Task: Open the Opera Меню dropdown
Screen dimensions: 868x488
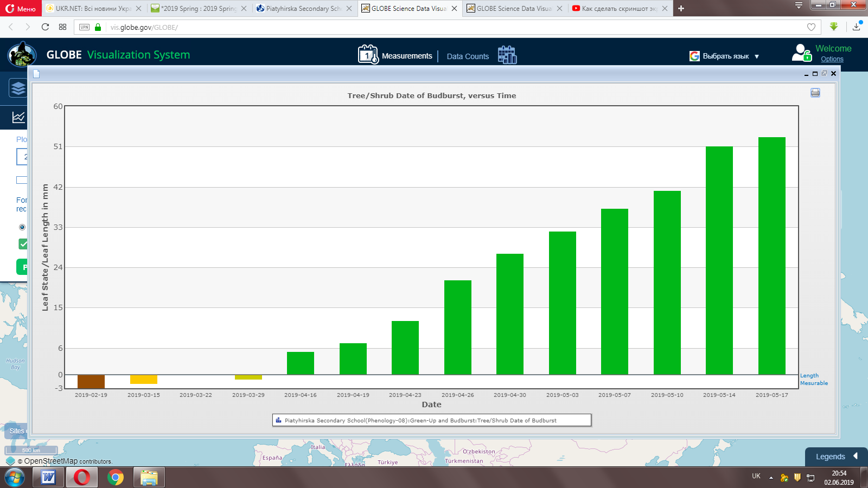Action: 21,9
